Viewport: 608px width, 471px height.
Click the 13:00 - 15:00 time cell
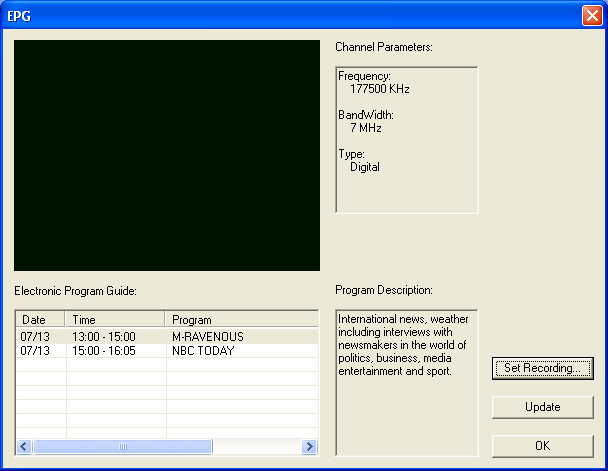(104, 336)
